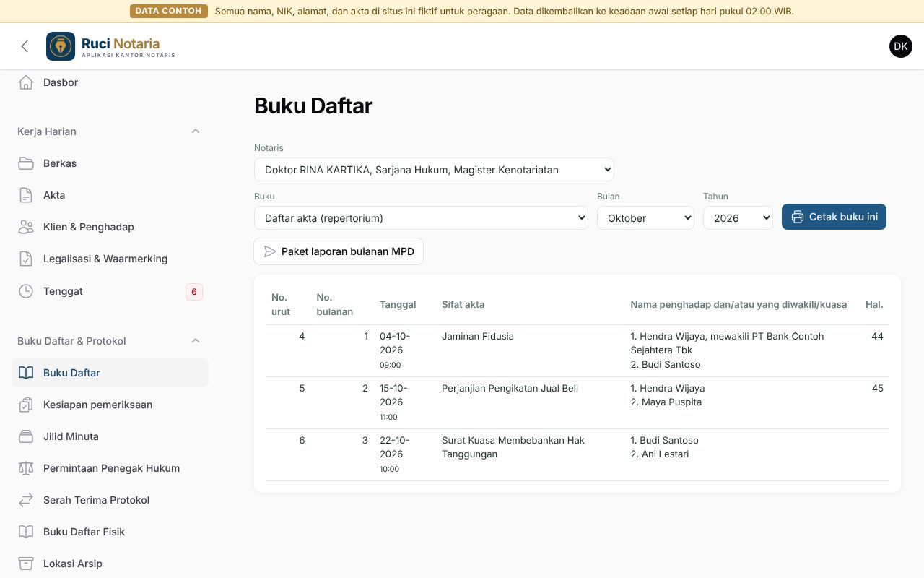
Task: Click the Permintaan Penegak Hukum scales icon
Action: coord(26,468)
